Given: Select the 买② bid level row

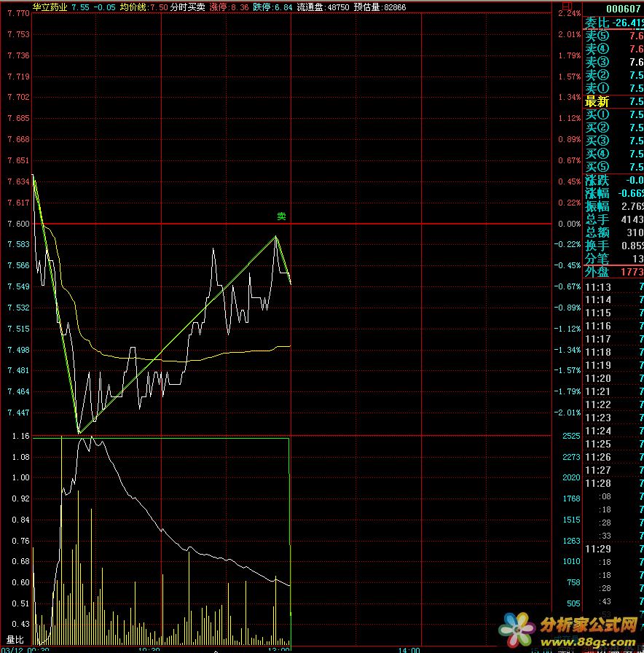Looking at the screenshot, I should [613, 128].
